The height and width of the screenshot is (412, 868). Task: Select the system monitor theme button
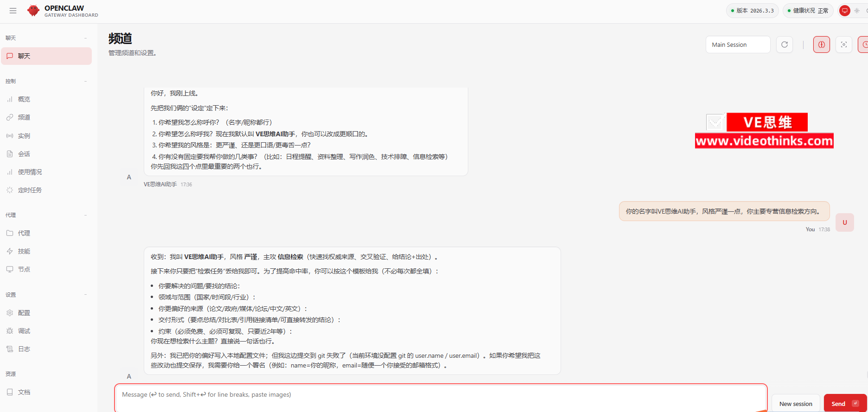[845, 11]
